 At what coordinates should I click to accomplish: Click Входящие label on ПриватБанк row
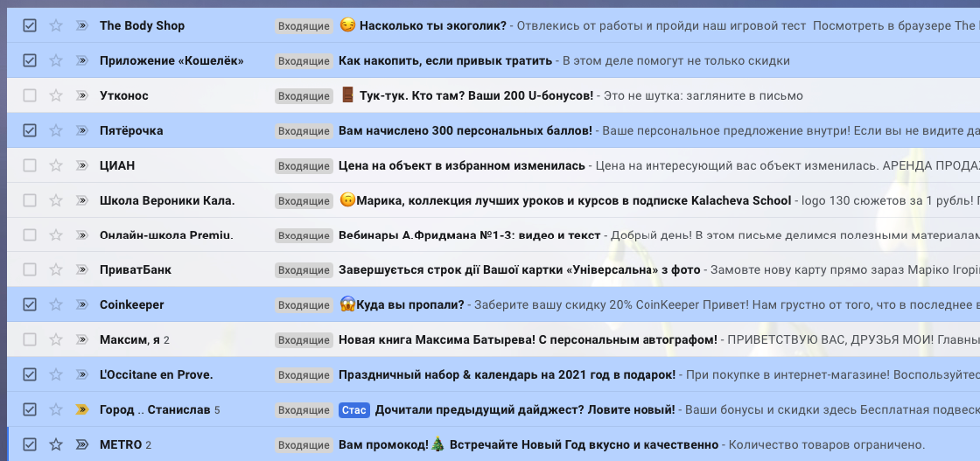point(304,270)
